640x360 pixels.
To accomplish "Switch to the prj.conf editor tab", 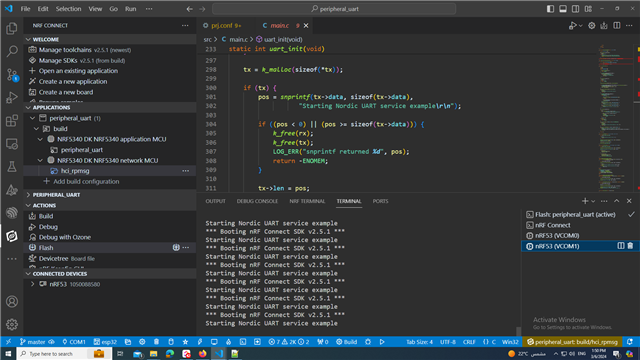I will pos(222,26).
